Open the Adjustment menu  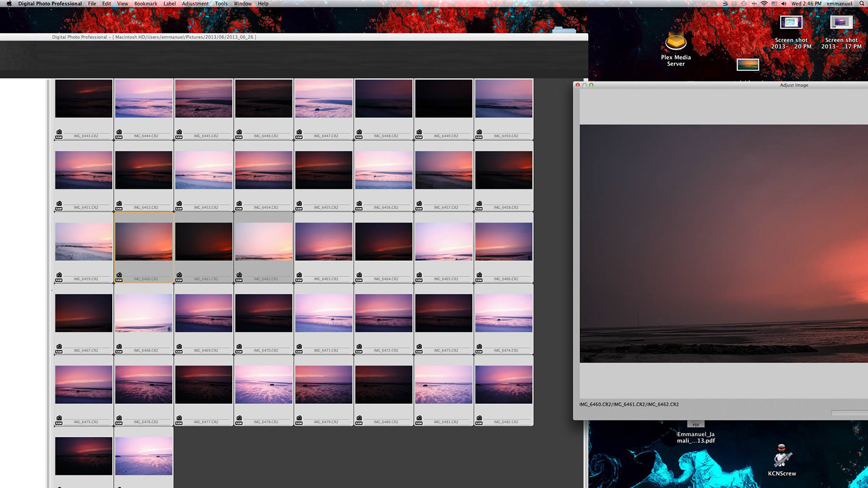pos(195,4)
